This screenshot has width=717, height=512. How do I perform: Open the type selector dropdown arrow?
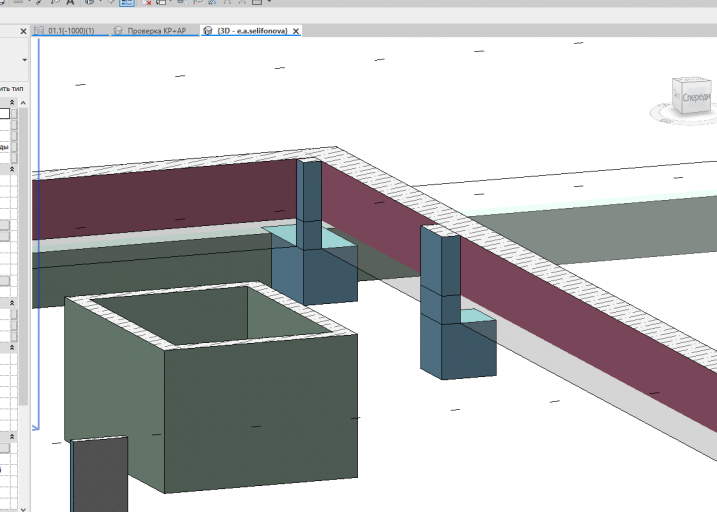pos(24,60)
